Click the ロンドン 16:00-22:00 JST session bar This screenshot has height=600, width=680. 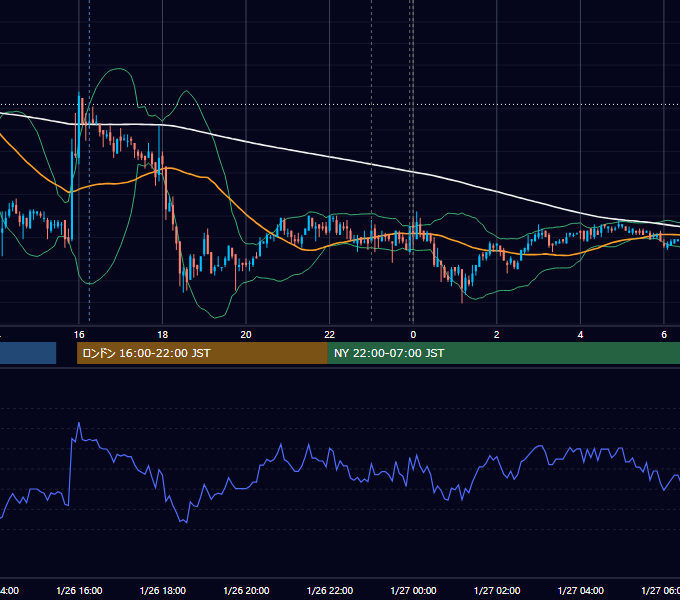pyautogui.click(x=202, y=353)
